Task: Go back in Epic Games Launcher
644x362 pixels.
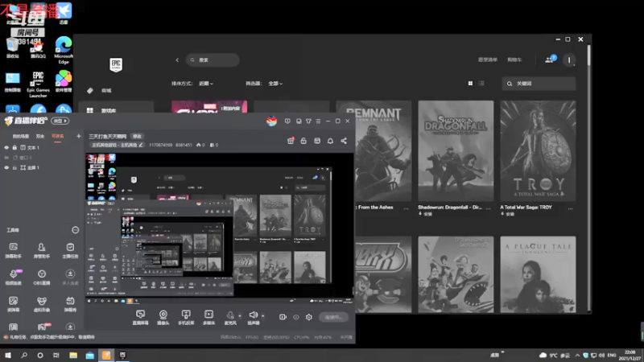Action: (x=177, y=60)
